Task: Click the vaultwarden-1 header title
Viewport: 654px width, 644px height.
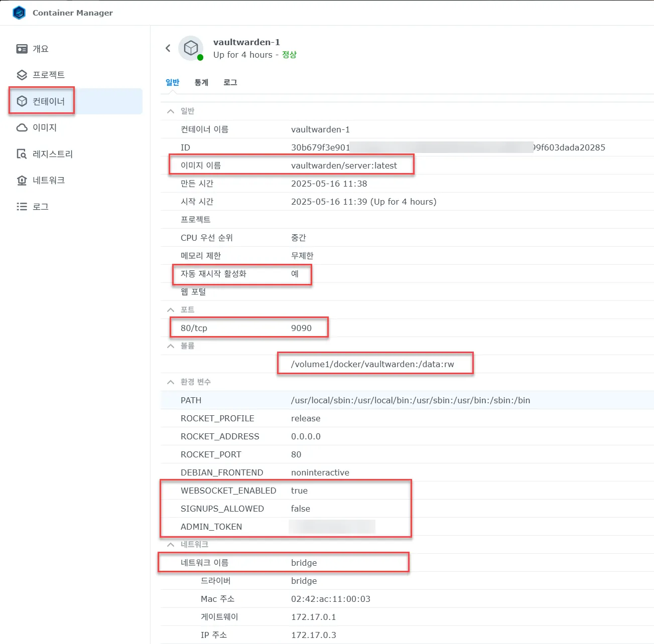Action: pyautogui.click(x=246, y=42)
